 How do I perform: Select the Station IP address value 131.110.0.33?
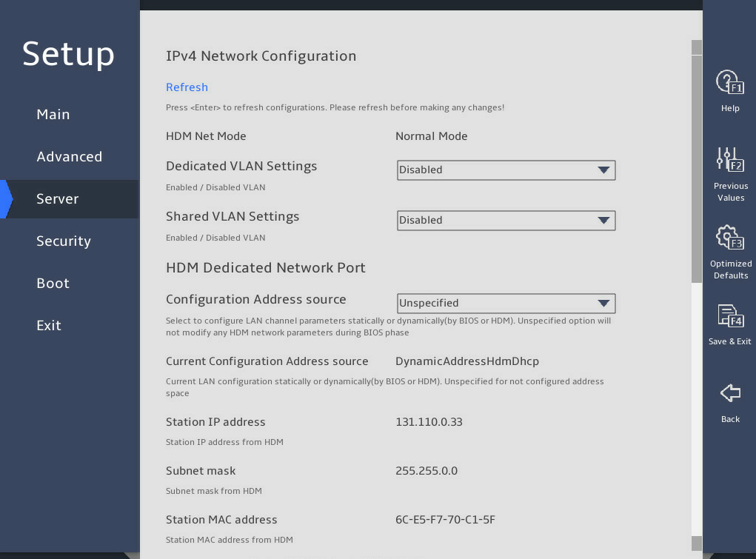[x=429, y=422]
